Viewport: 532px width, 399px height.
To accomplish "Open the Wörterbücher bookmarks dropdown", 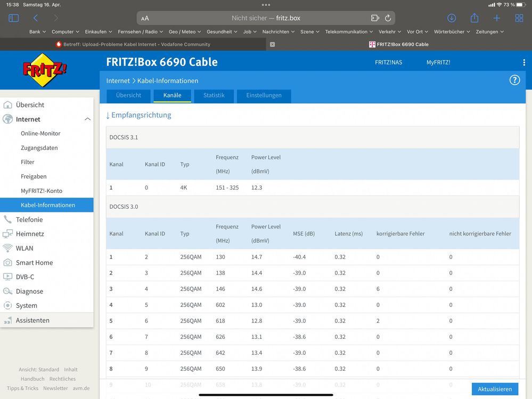I will [452, 32].
